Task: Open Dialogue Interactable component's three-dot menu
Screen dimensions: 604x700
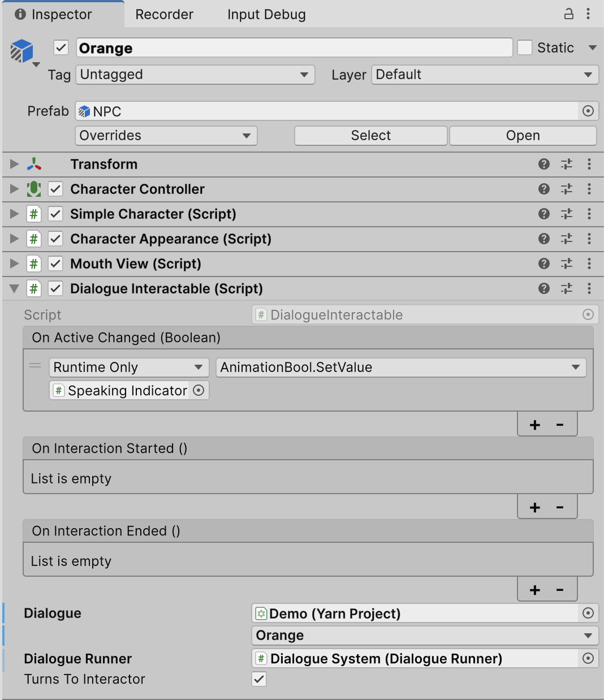Action: (589, 288)
